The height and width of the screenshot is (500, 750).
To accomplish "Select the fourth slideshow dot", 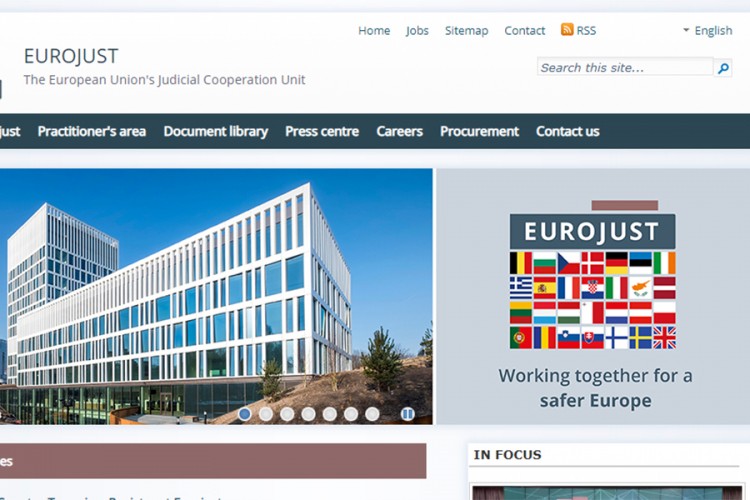I will (309, 414).
